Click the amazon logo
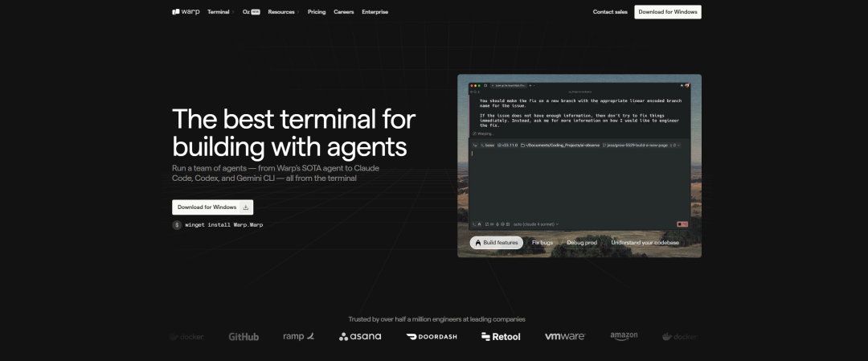 (624, 336)
